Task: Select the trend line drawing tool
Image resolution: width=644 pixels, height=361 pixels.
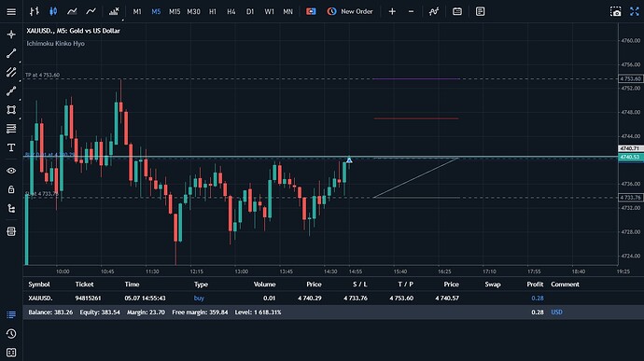Action: coord(11,53)
